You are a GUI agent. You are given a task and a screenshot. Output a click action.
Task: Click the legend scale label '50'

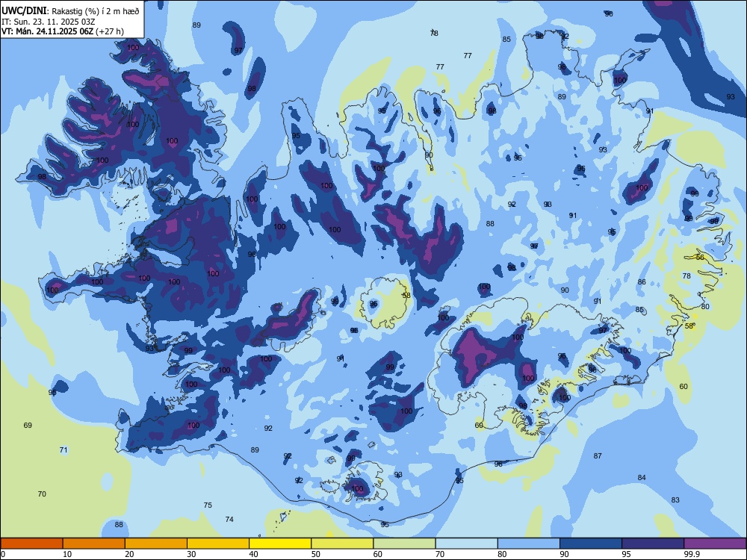(315, 554)
